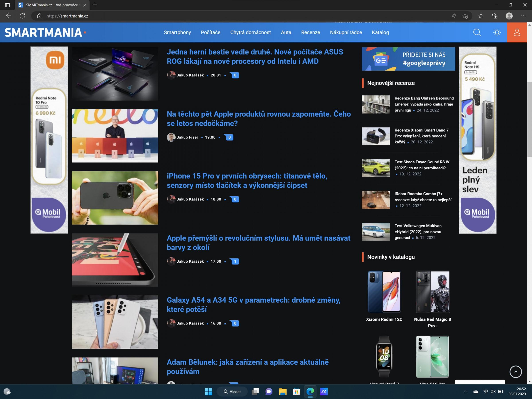
Task: Open Test Volkswagen Multivan eHybrid review
Action: coord(418,232)
